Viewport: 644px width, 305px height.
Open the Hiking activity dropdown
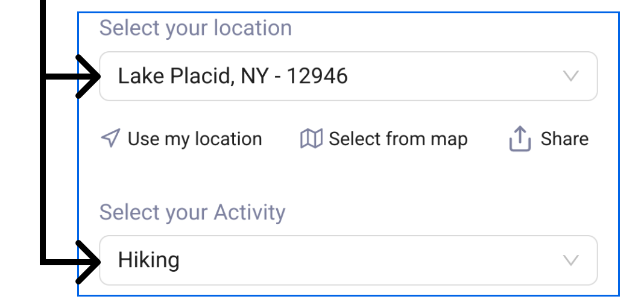click(348, 260)
